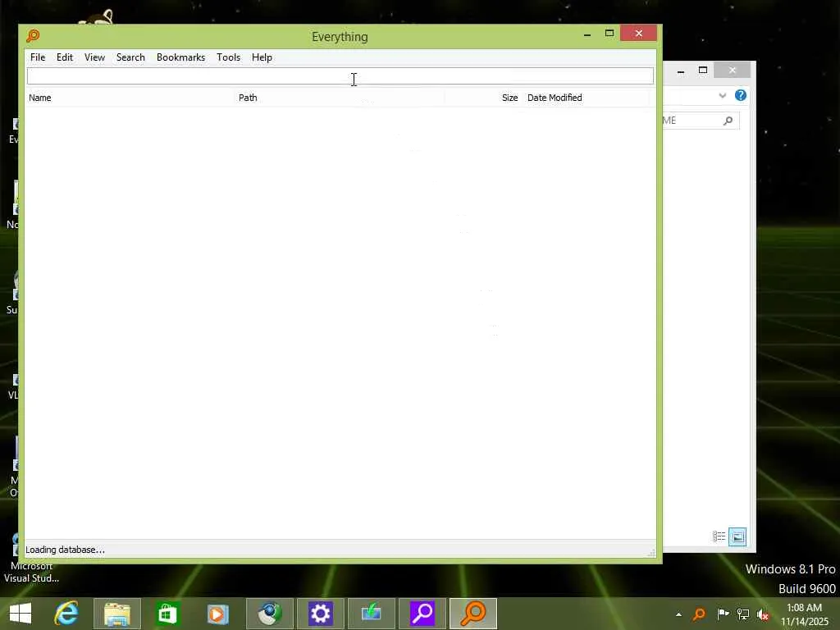Click the search magnifier in Explorer window
Screen dimensions: 840x630
(x=728, y=121)
